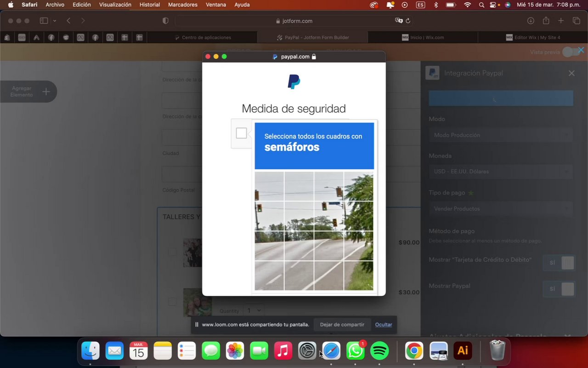Launch Mail from the Dock
Screen dimensions: 588x368
(114, 351)
